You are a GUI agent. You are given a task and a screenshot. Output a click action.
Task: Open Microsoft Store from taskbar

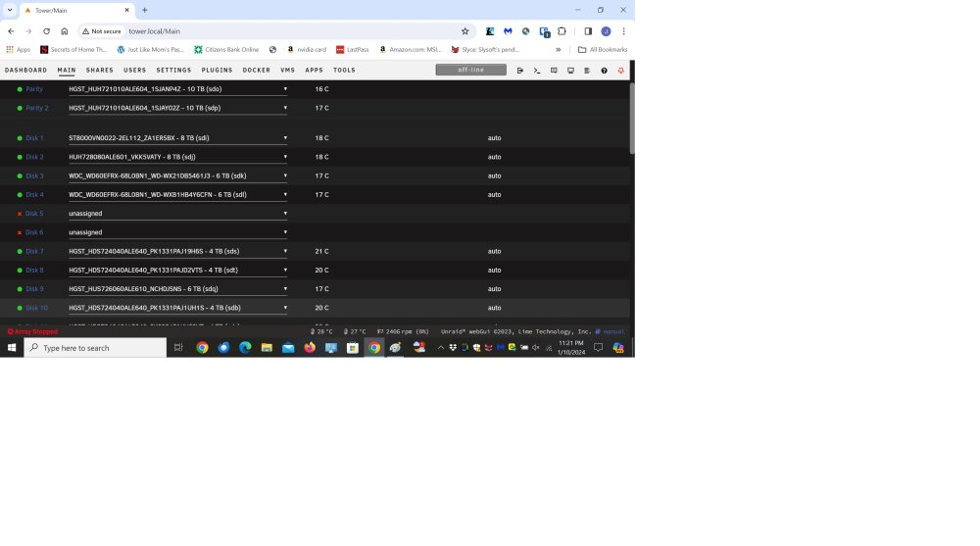point(353,348)
